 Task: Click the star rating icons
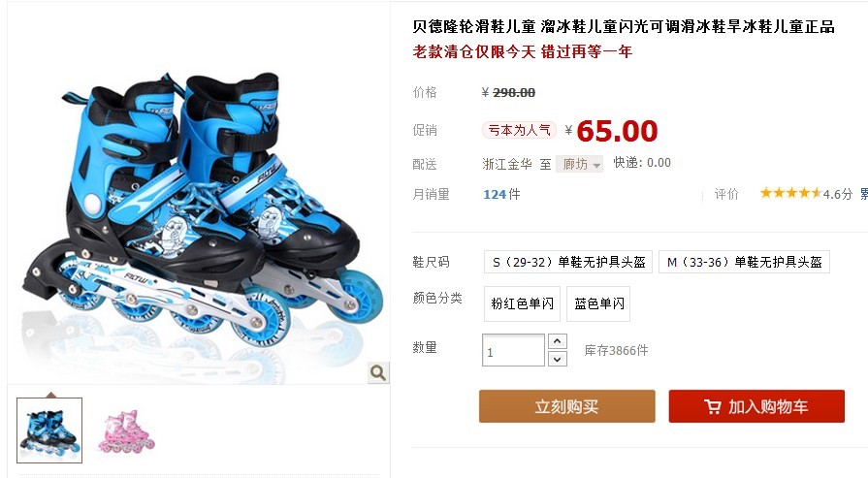[x=790, y=193]
